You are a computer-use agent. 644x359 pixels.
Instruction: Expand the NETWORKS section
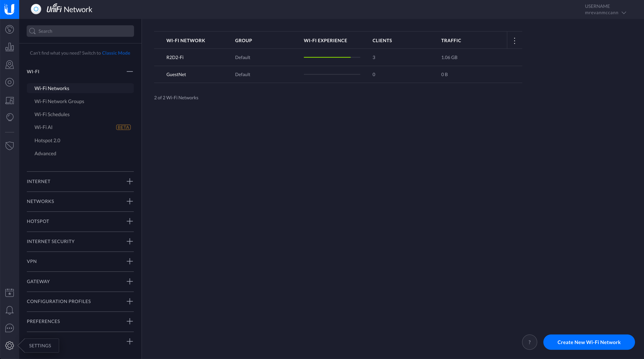pyautogui.click(x=130, y=201)
